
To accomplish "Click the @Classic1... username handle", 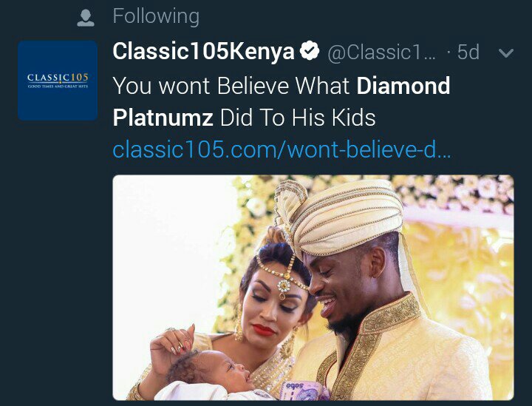I will click(381, 53).
